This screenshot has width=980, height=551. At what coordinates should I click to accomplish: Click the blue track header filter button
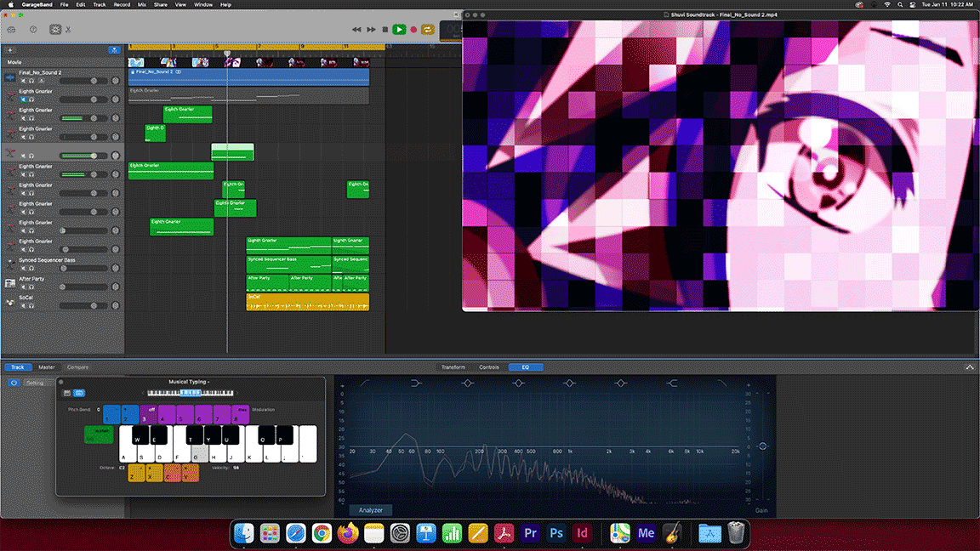tap(114, 50)
